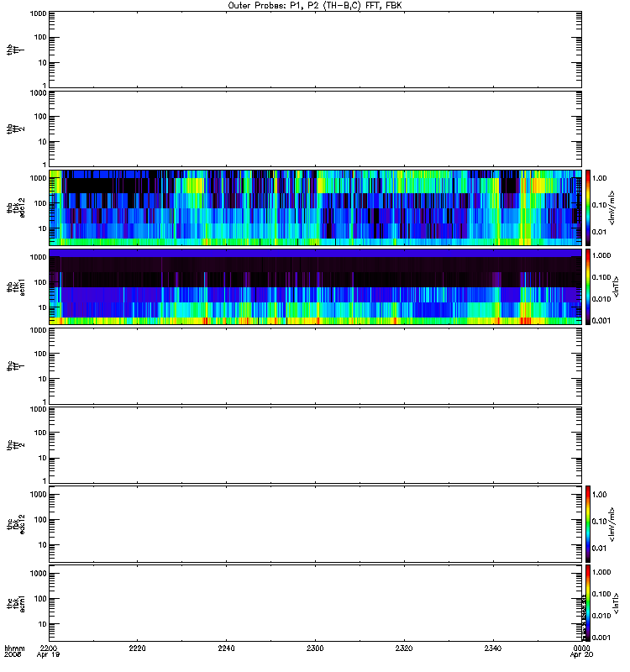Click the 'thb fbk edc12' y-axis title
The height and width of the screenshot is (672, 630).
[x=16, y=207]
